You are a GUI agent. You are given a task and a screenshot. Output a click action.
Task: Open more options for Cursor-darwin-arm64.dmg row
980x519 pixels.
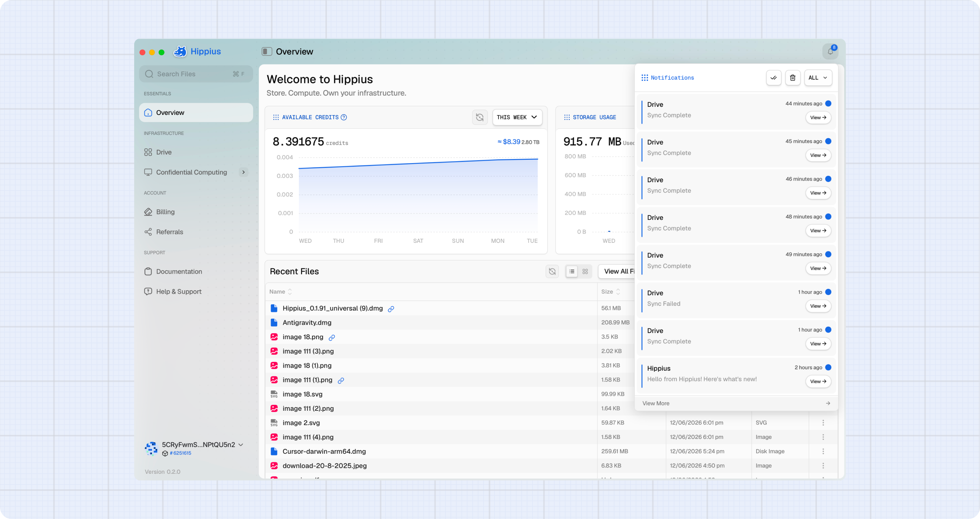click(x=823, y=451)
